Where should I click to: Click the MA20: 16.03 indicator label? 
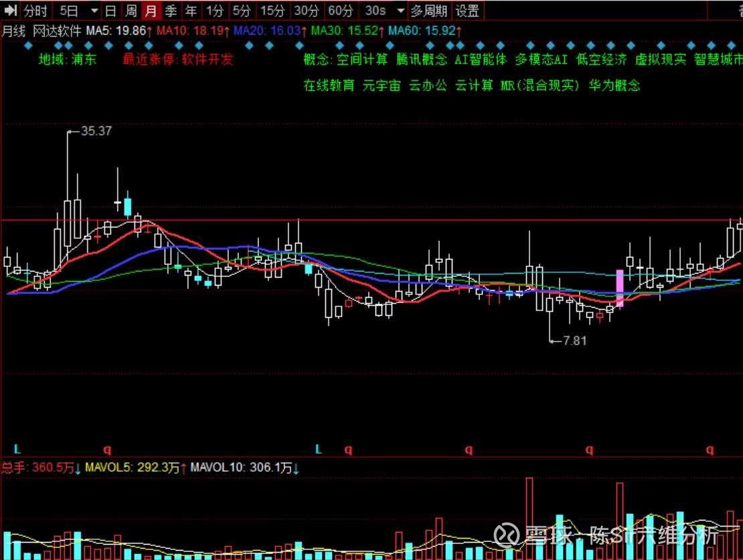(x=270, y=31)
